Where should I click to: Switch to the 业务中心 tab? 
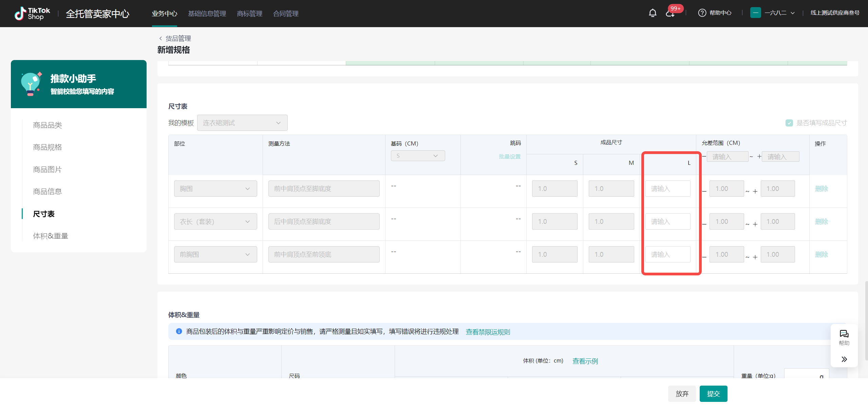coord(165,14)
